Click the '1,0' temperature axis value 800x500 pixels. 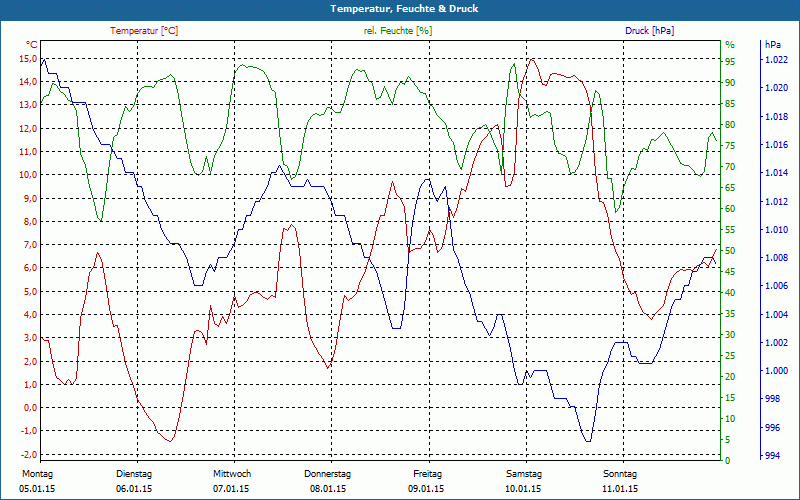[30, 385]
